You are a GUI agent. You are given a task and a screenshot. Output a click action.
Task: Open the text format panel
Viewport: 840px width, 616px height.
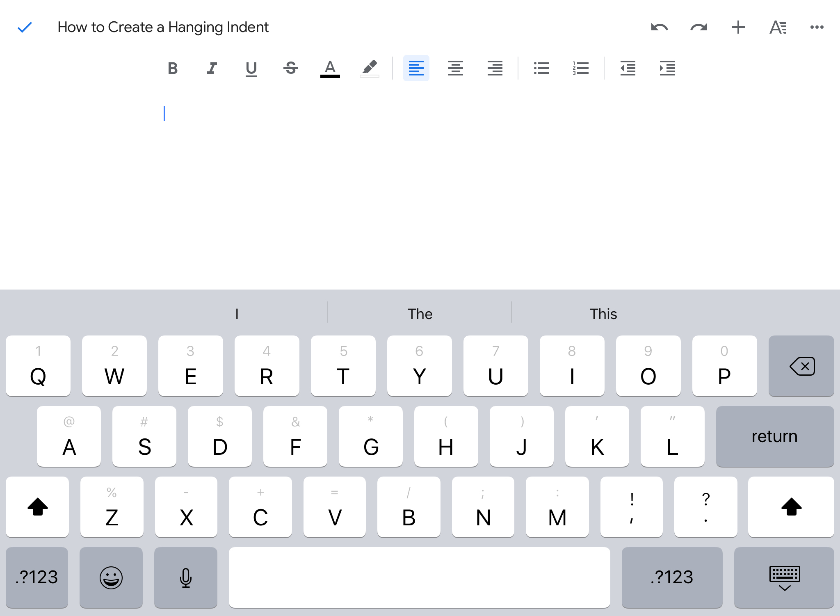point(778,27)
